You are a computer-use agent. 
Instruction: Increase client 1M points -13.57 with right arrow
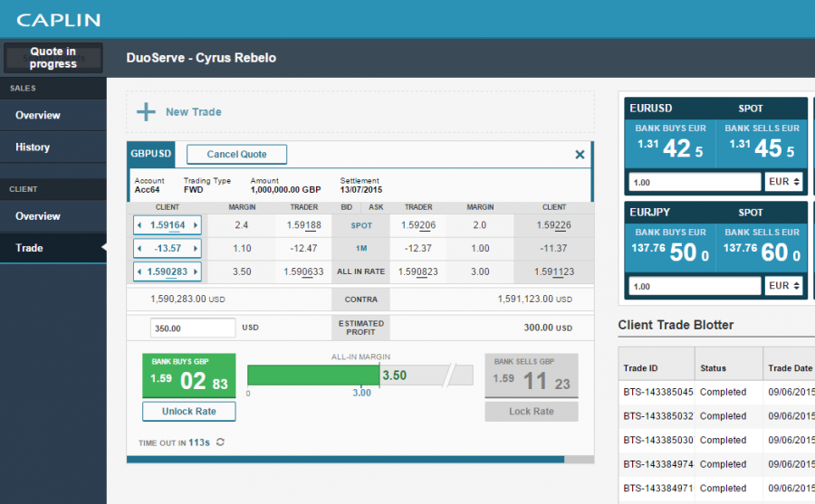(196, 248)
